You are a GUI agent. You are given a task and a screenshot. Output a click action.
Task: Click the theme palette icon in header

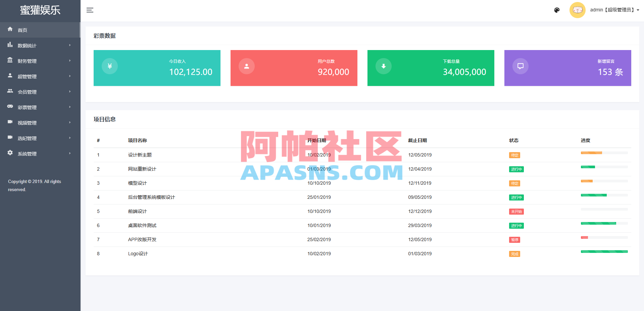coord(557,10)
